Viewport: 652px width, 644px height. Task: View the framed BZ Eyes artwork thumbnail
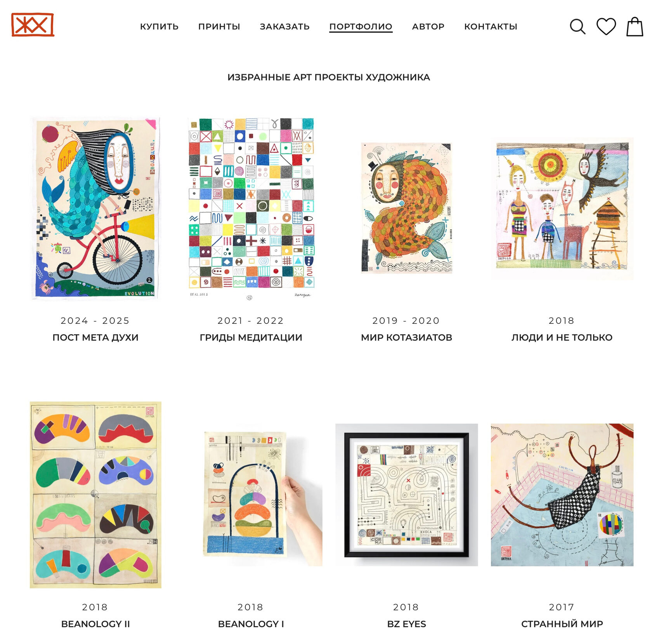(x=406, y=495)
